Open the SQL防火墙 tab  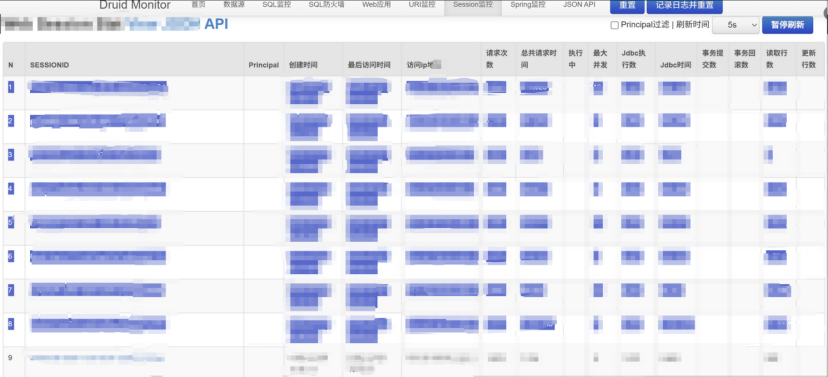coord(326,5)
